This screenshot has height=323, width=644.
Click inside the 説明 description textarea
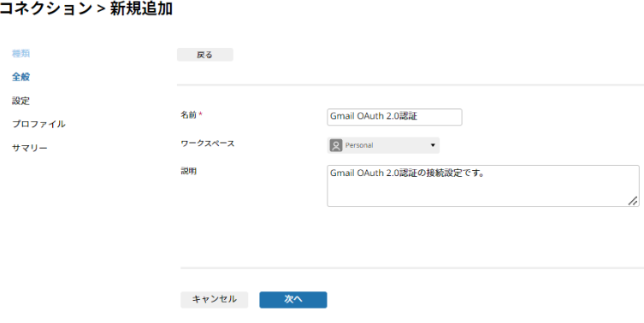point(483,186)
